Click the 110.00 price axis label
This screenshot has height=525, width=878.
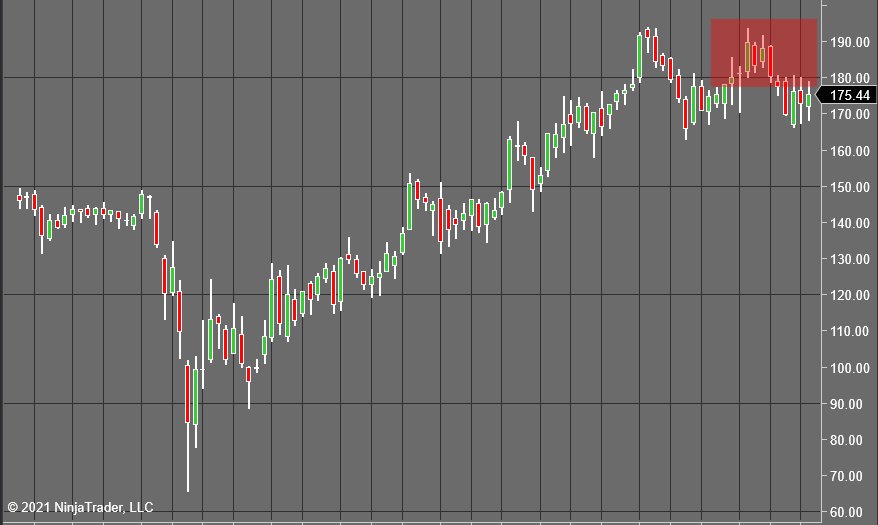[x=849, y=331]
